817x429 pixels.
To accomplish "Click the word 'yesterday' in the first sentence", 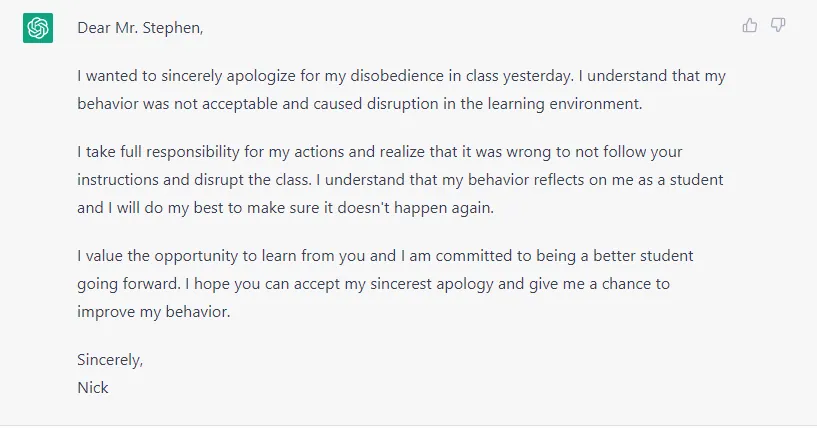I will pyautogui.click(x=537, y=76).
